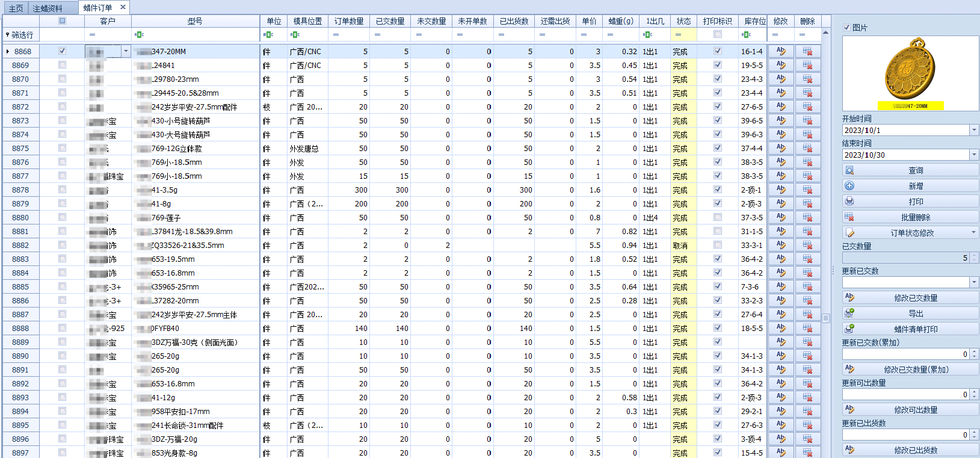This screenshot has height=458, width=980.
Task: Tick the row checkbox for order 8872
Action: (x=62, y=107)
